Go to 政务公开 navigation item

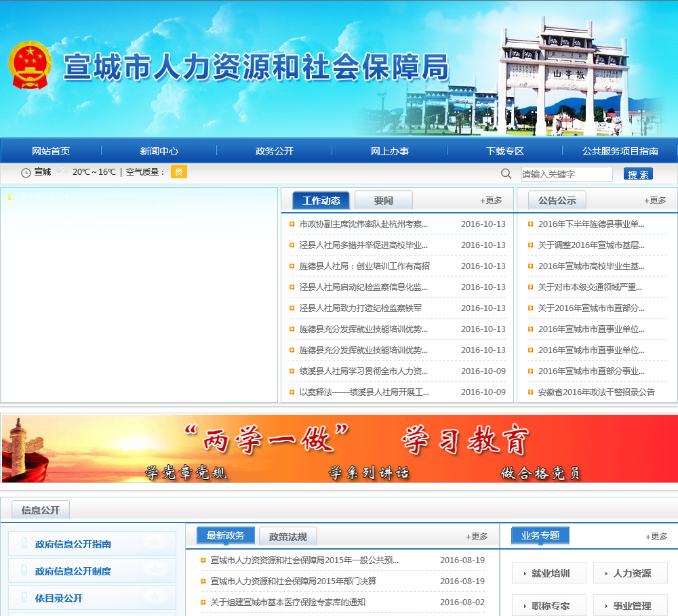pyautogui.click(x=274, y=151)
